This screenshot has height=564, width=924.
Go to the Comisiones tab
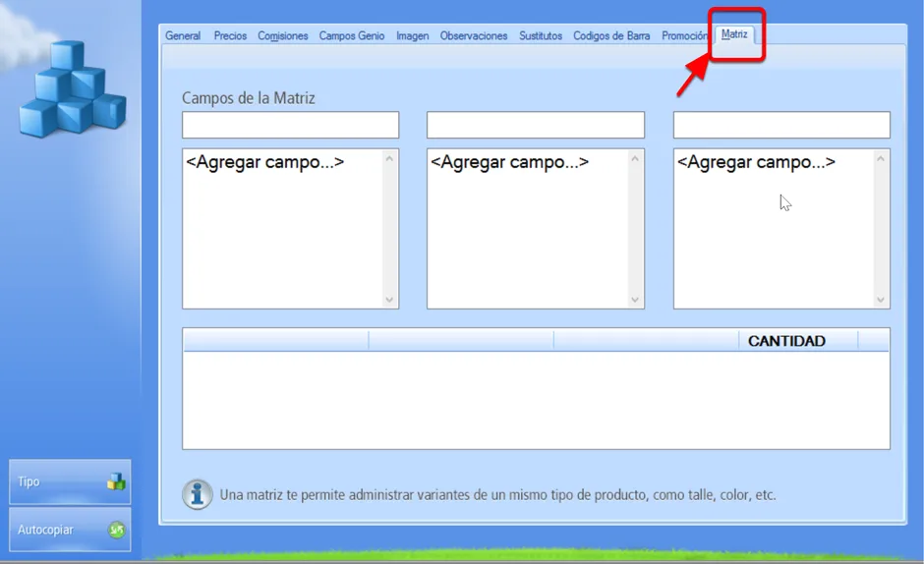(283, 36)
